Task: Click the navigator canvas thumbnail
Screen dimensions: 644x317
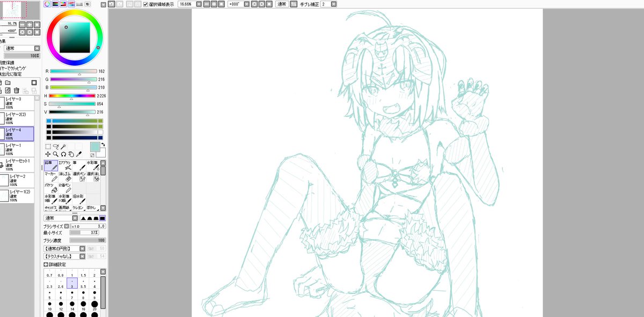Action: 20,10
